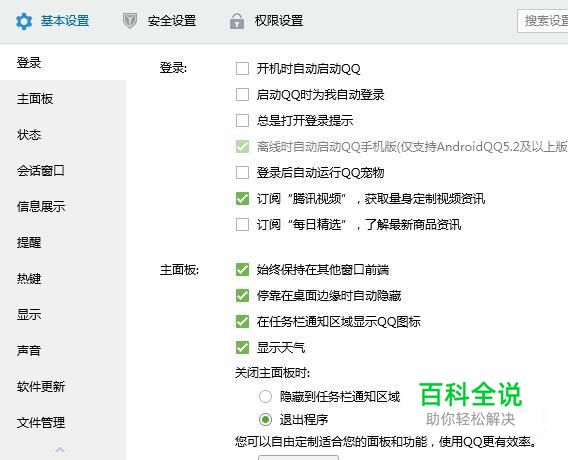Select 隐藏到任务栏通知区域 radio button
568x460 pixels.
(x=265, y=396)
